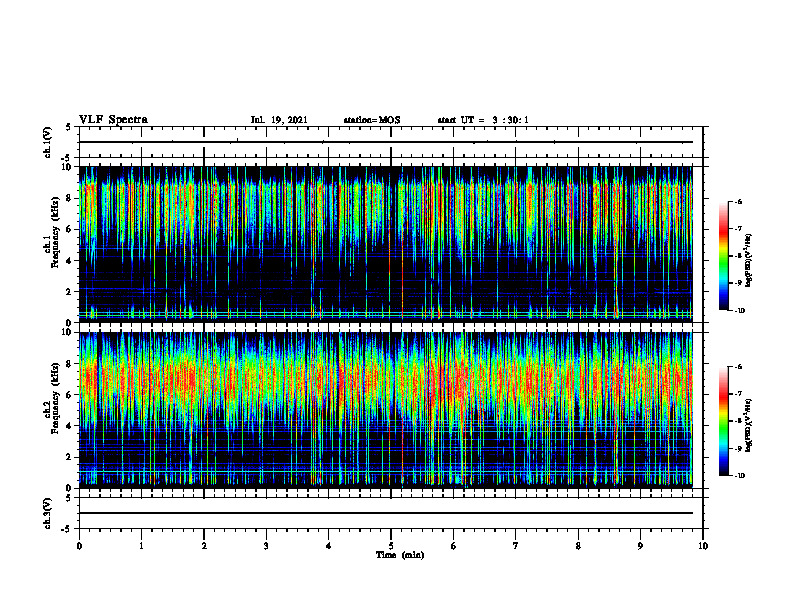Click the "4" tick on time axis

pos(328,546)
